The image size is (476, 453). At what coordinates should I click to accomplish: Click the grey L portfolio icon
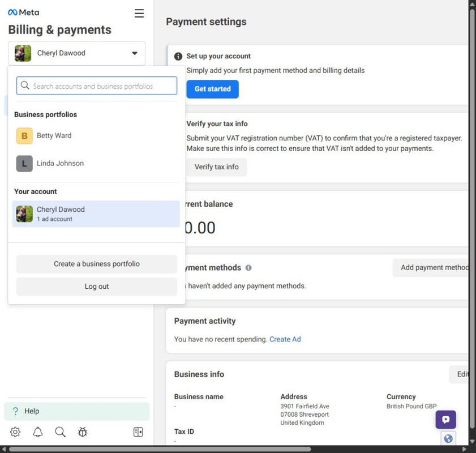click(x=24, y=164)
